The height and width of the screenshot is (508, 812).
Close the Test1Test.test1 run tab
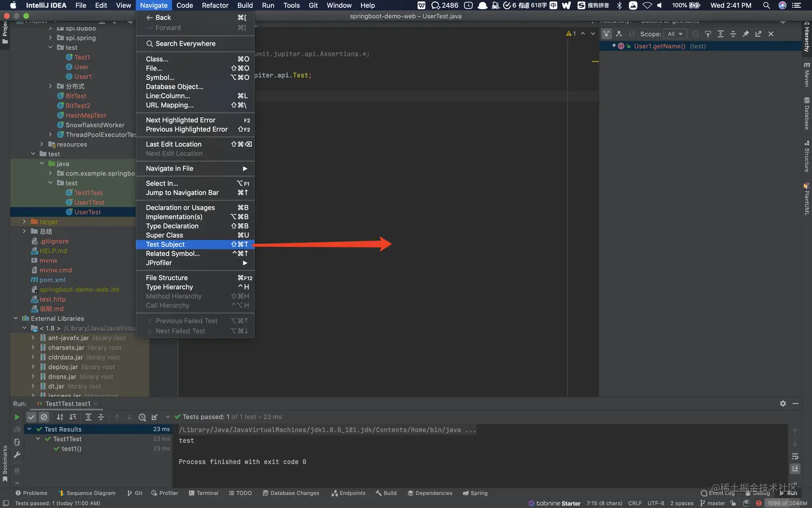96,404
